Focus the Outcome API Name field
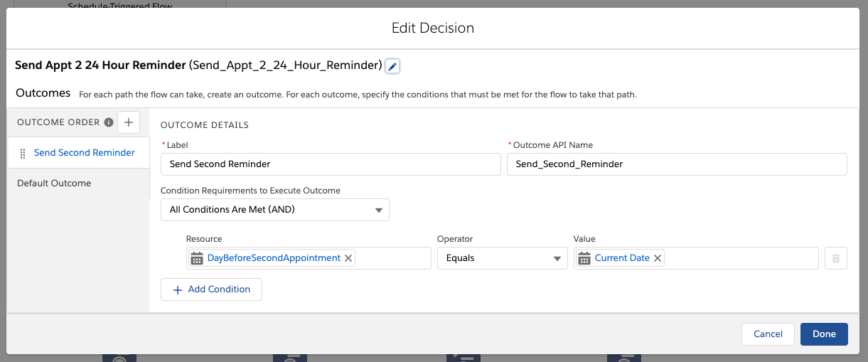The height and width of the screenshot is (362, 868). pos(677,164)
